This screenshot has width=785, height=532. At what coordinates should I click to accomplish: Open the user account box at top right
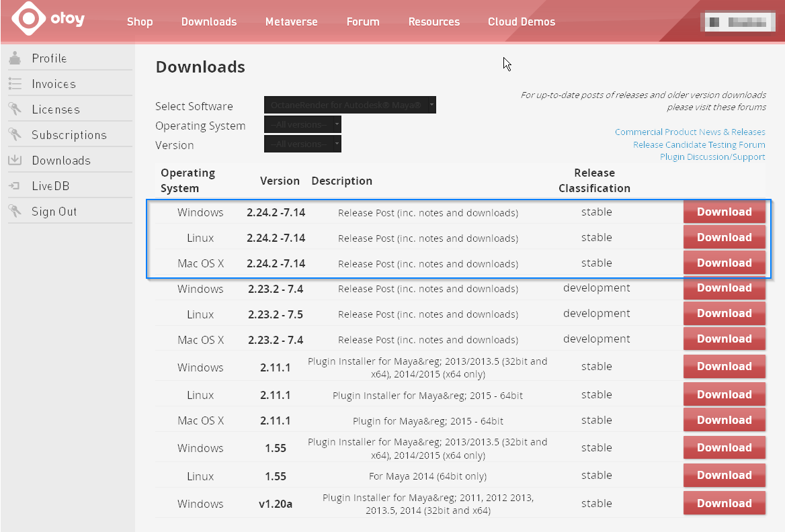[x=739, y=22]
